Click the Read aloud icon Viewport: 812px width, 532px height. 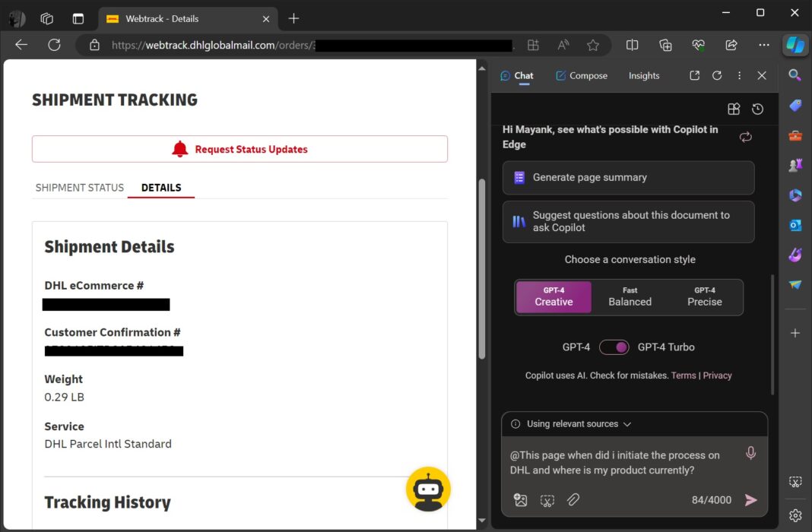563,45
